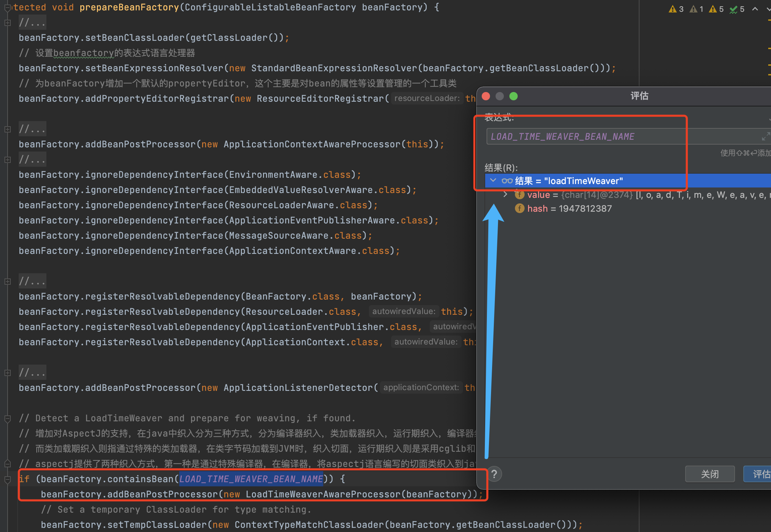Screen dimensions: 771x532
Task: Click MessageSourceAware in the code
Action: pos(279,236)
